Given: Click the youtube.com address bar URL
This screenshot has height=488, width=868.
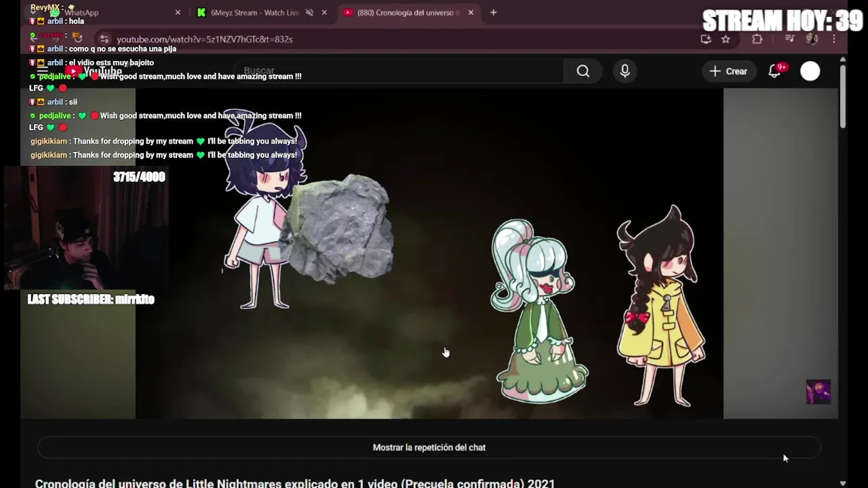Looking at the screenshot, I should coord(204,39).
